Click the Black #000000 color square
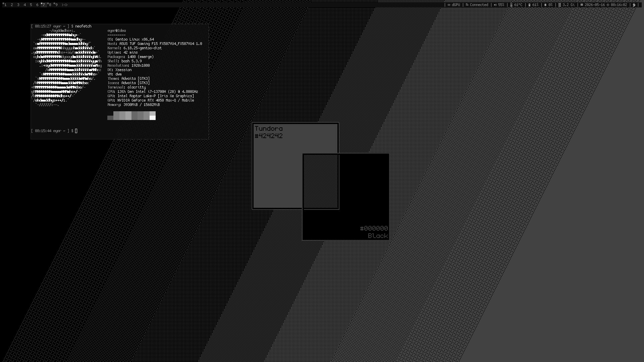 346,197
